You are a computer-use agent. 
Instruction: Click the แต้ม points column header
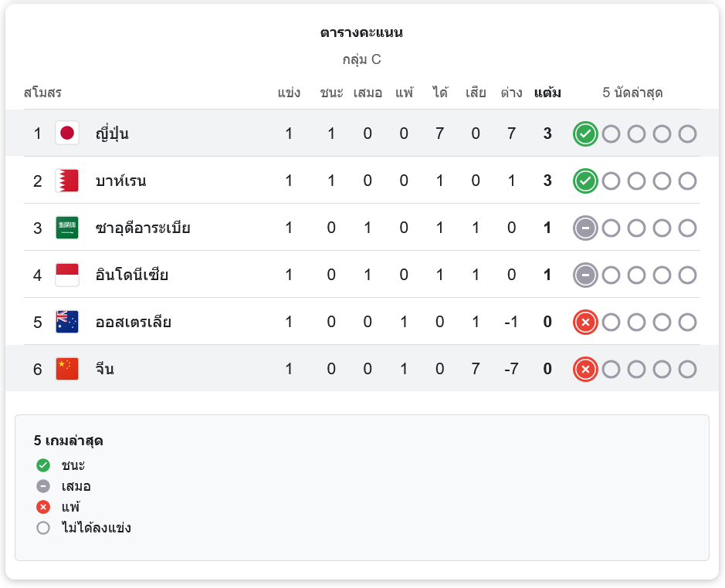tap(547, 93)
